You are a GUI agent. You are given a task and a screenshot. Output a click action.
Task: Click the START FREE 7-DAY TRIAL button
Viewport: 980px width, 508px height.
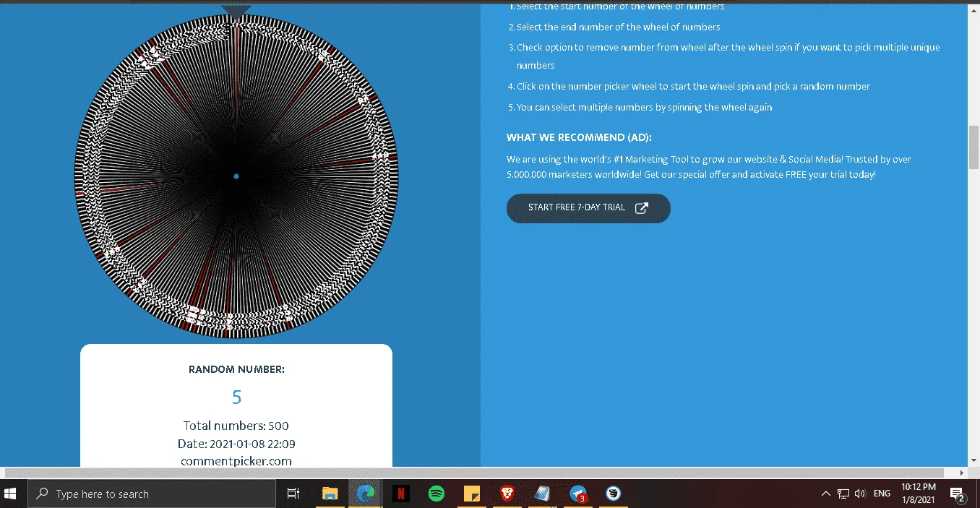(x=588, y=208)
